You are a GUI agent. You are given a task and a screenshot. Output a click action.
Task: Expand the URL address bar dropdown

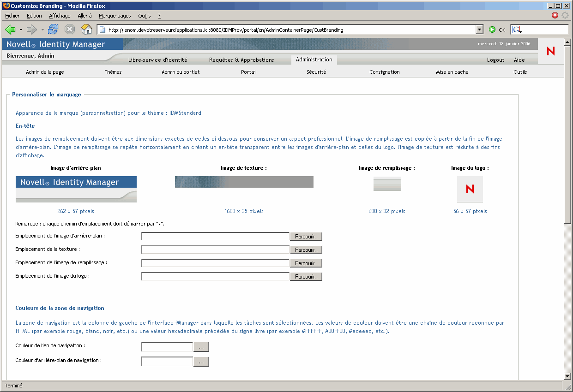[x=480, y=30]
